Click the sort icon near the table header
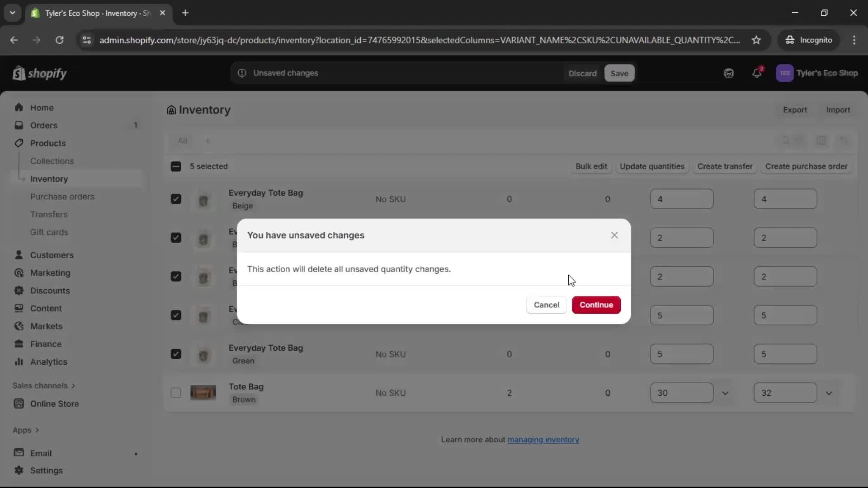 (x=844, y=141)
